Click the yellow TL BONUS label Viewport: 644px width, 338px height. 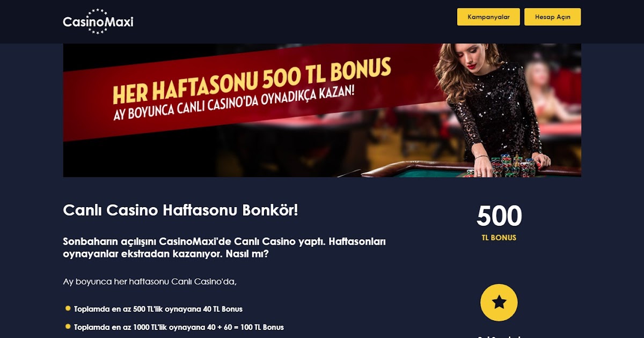(499, 238)
